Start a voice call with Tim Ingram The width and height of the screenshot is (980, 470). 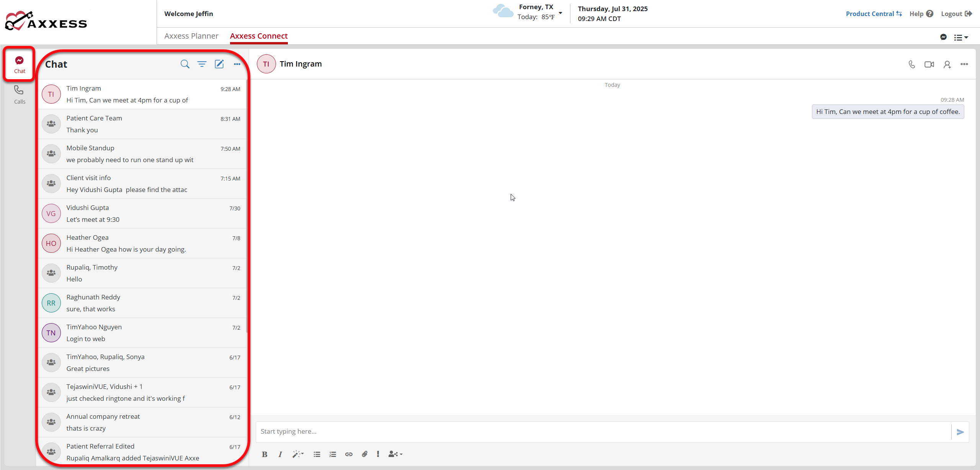click(911, 64)
